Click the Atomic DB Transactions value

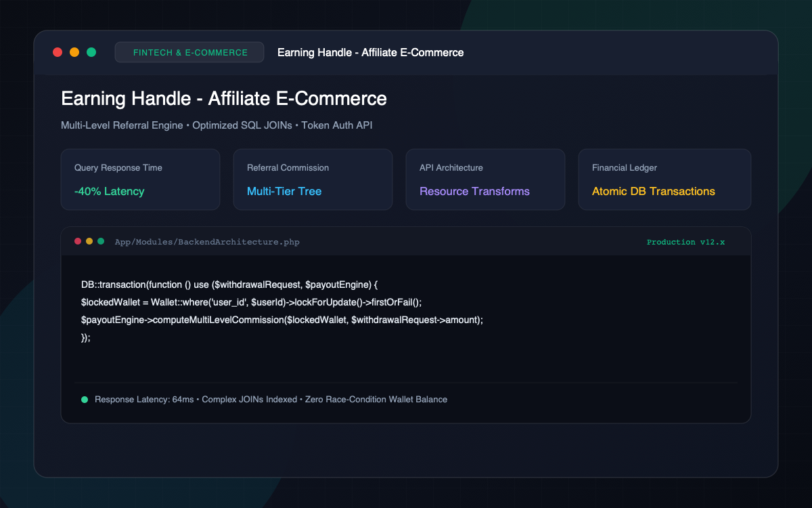coord(654,191)
